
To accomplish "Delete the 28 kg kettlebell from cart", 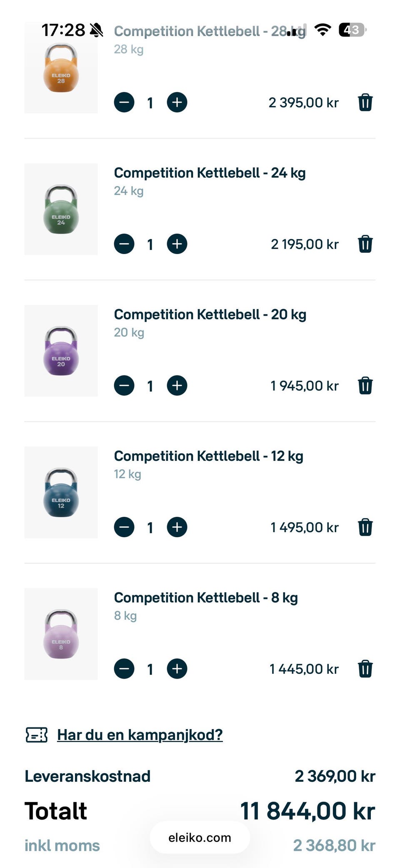I will point(365,103).
